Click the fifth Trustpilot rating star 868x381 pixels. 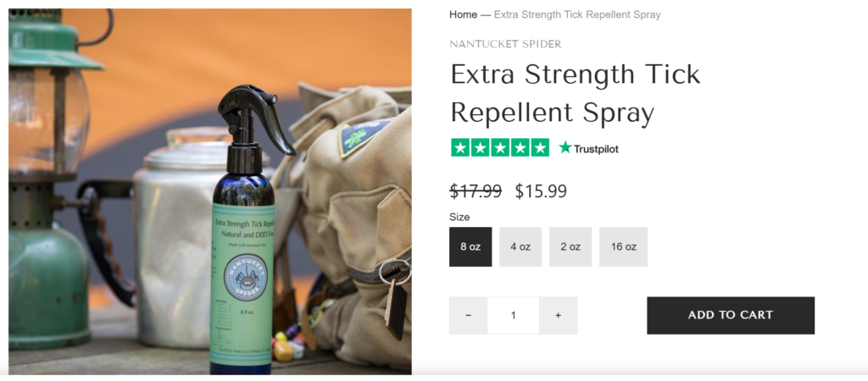[540, 147]
